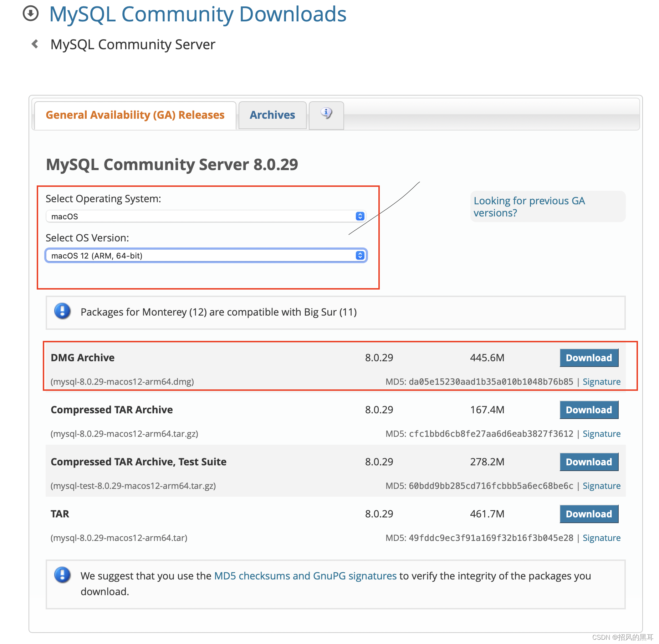Viewport: 659px width, 644px height.
Task: Open the OS Version dropdown showing macOS 12 ARM
Action: (x=206, y=256)
